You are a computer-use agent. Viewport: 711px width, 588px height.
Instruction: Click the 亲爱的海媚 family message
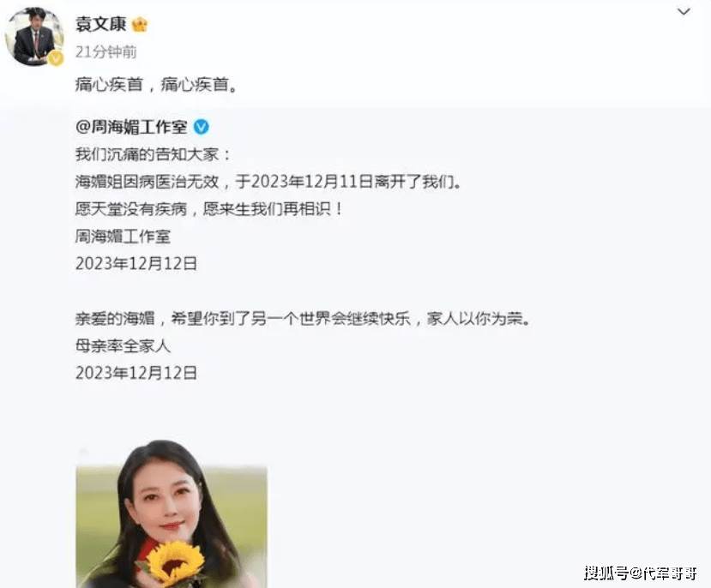tap(303, 319)
